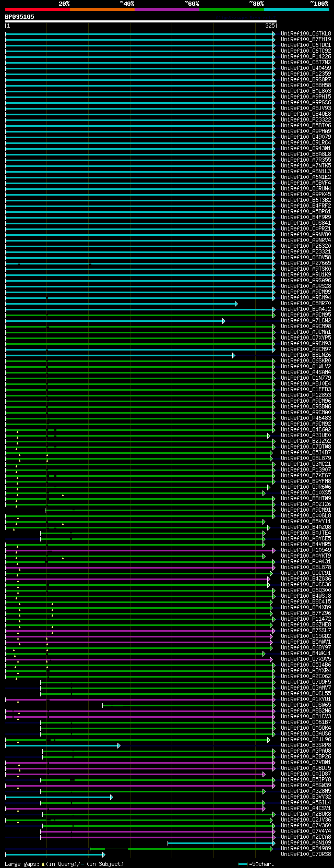Viewport: 334px width, 868px height.
Task: Select label UniRef100_Q10XS5
Action: [306, 492]
